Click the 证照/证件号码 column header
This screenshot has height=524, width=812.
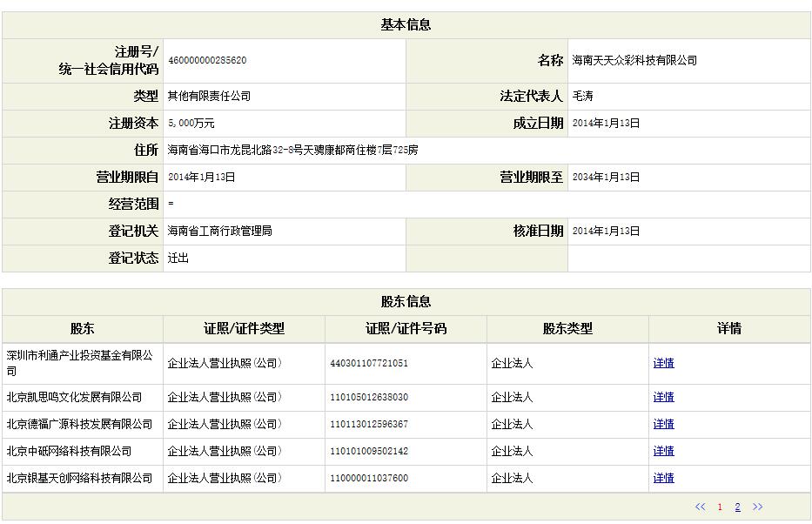[x=406, y=329]
